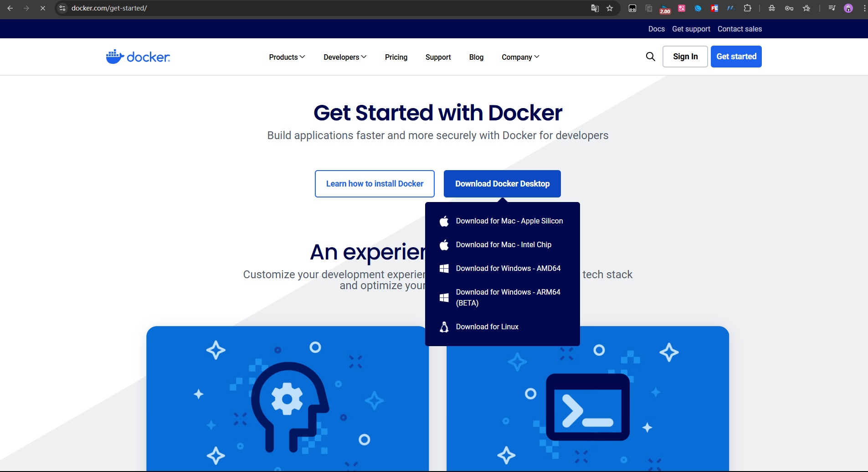Open the Developers dropdown
This screenshot has width=868, height=472.
pos(344,57)
